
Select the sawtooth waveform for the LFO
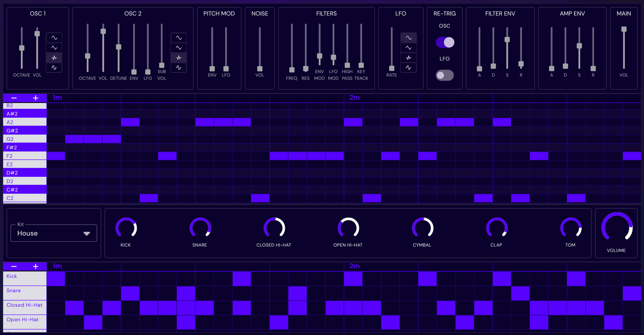click(x=409, y=58)
